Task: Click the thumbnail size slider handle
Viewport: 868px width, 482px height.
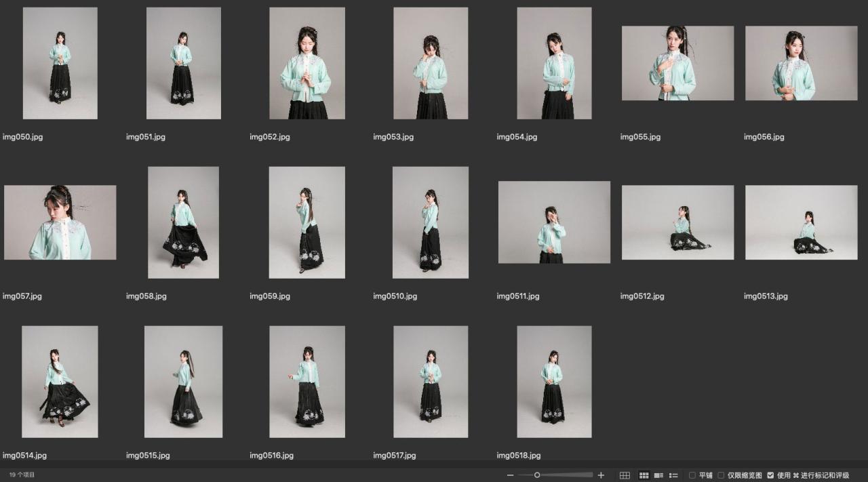Action: (x=537, y=475)
